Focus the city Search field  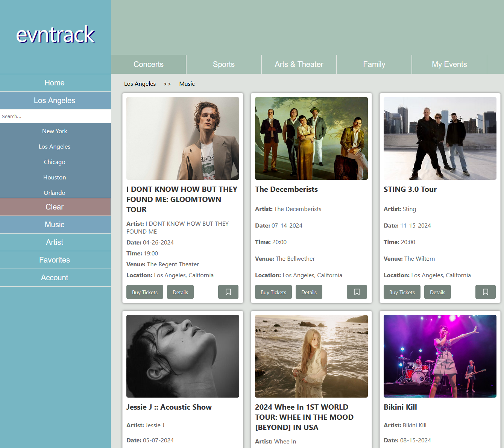[x=55, y=116]
